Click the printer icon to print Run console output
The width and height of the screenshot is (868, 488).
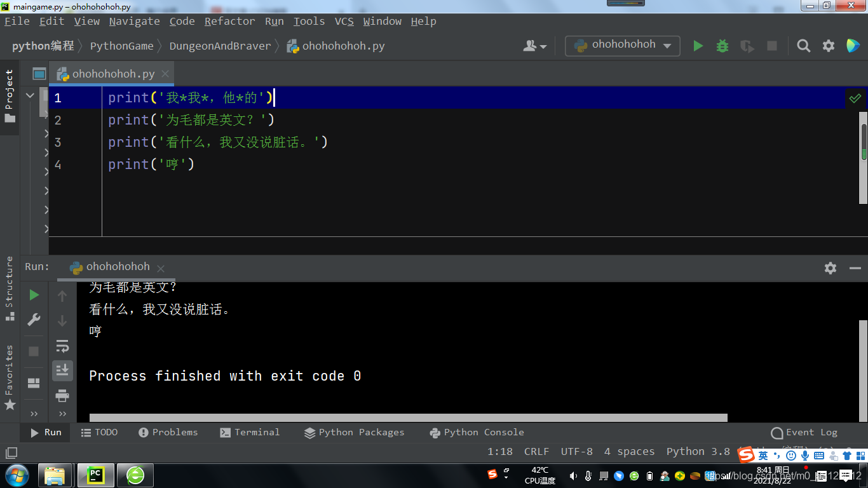tap(62, 396)
